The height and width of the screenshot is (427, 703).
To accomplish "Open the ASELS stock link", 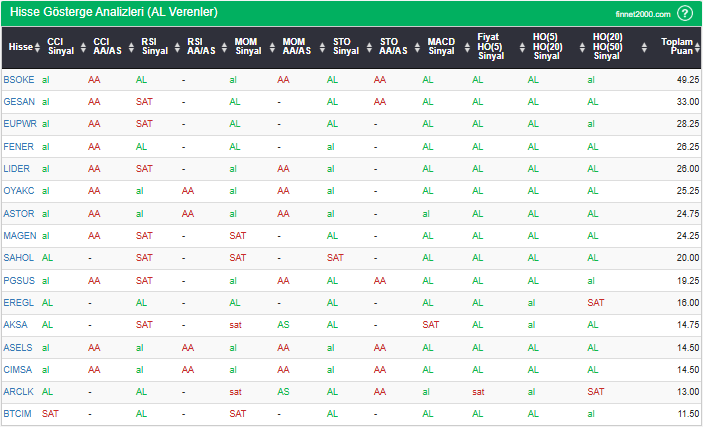I will coord(18,347).
